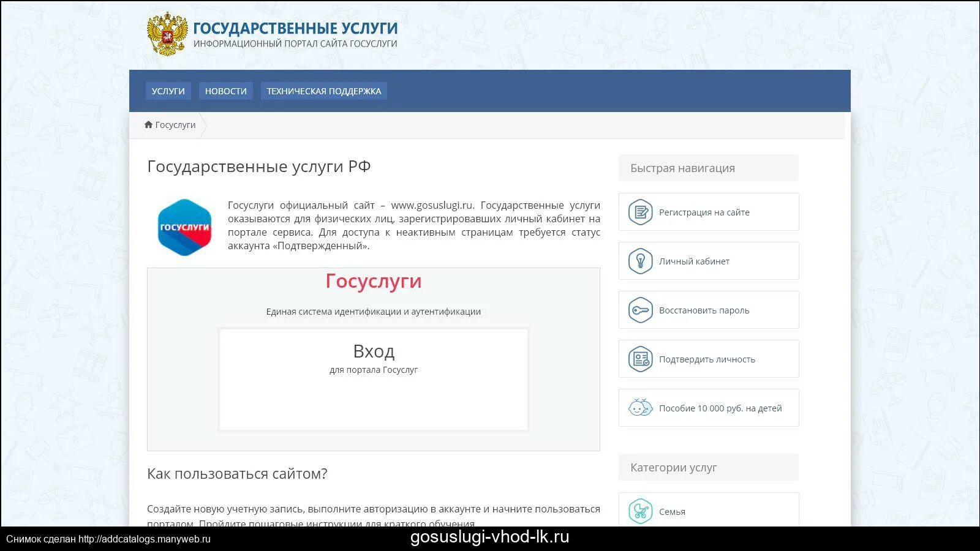Click the baby stroller Семья icon
This screenshot has width=980, height=551.
tap(640, 511)
